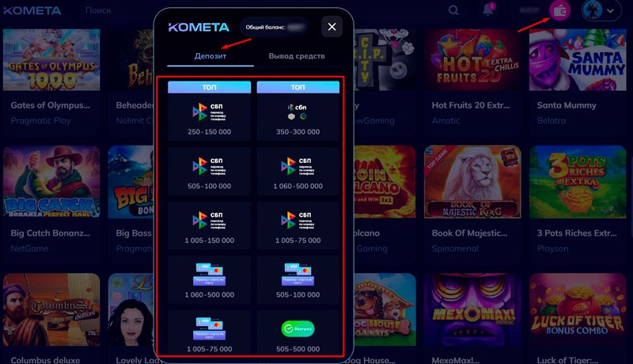Pick СБП option 1 005-150 000

209,226
